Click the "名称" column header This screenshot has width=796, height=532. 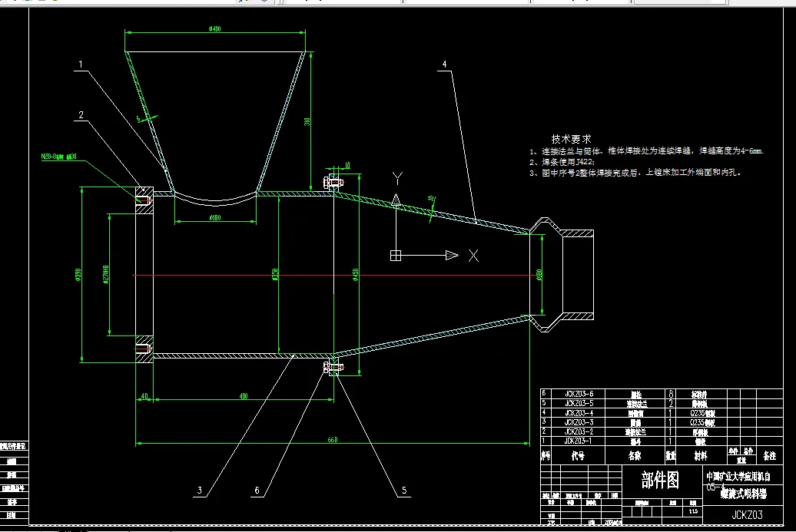(x=635, y=456)
